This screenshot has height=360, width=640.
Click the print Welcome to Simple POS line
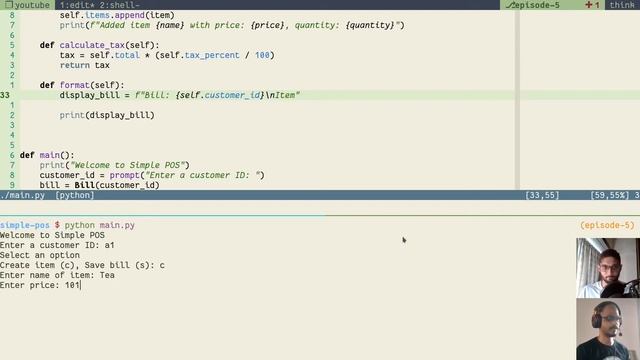pyautogui.click(x=114, y=165)
